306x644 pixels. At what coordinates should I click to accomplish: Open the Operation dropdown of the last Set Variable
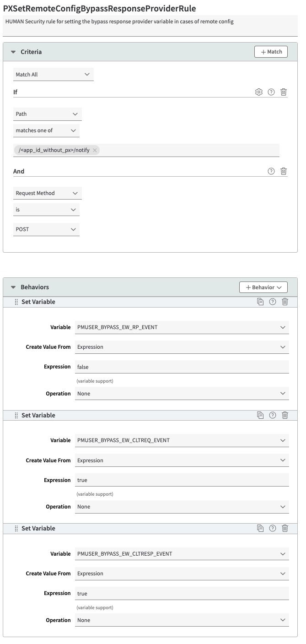pos(182,620)
